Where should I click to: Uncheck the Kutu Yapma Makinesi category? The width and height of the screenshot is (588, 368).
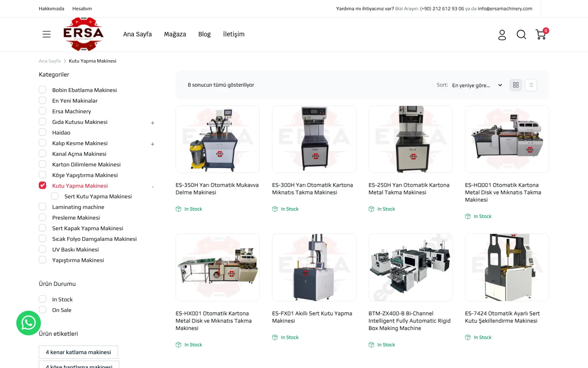coord(42,186)
